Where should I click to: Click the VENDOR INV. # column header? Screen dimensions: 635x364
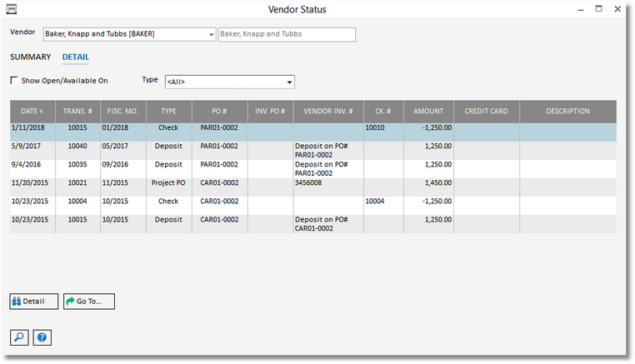click(x=328, y=112)
